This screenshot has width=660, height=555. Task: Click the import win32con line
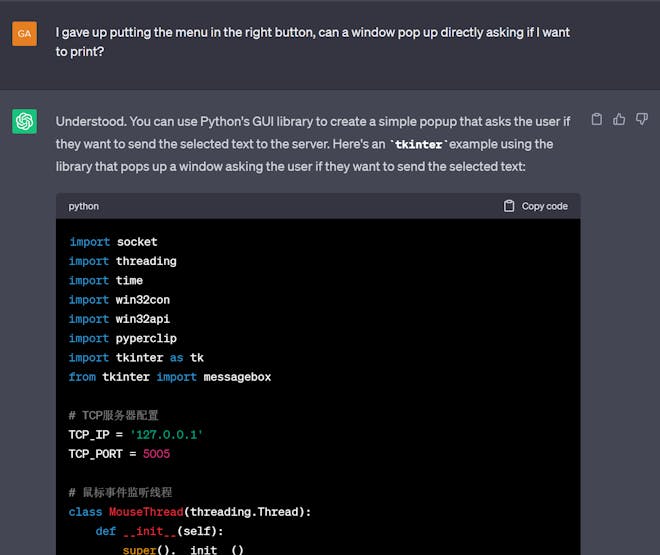(x=119, y=300)
